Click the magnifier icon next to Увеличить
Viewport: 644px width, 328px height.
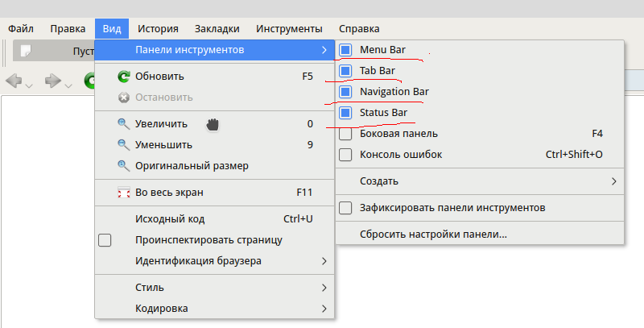click(124, 124)
